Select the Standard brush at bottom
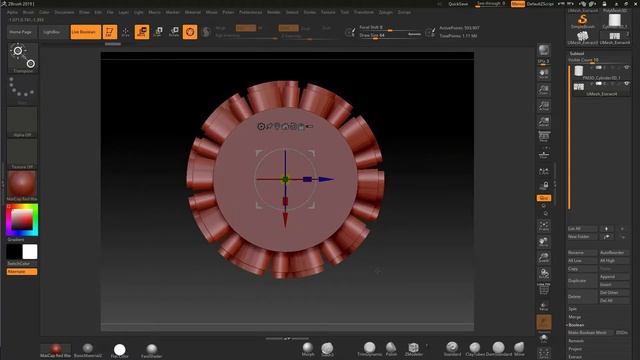 click(x=452, y=349)
